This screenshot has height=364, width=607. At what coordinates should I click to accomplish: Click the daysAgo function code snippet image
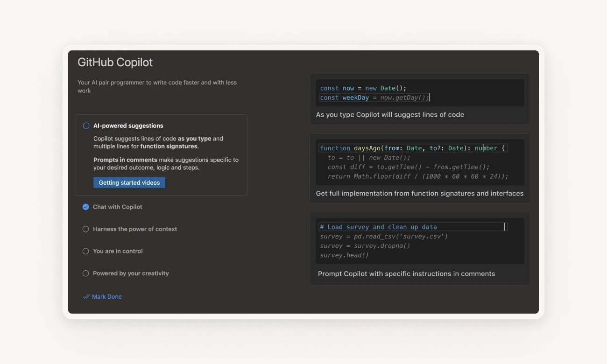tap(420, 162)
